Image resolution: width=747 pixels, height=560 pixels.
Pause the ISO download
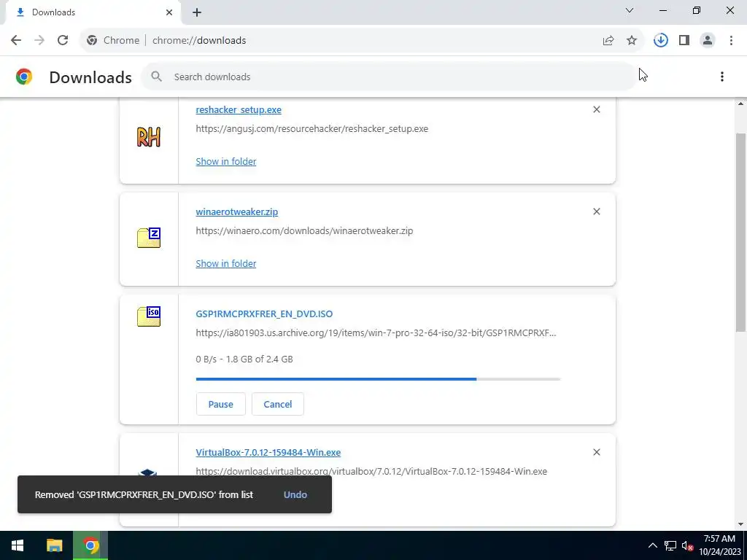tap(220, 404)
